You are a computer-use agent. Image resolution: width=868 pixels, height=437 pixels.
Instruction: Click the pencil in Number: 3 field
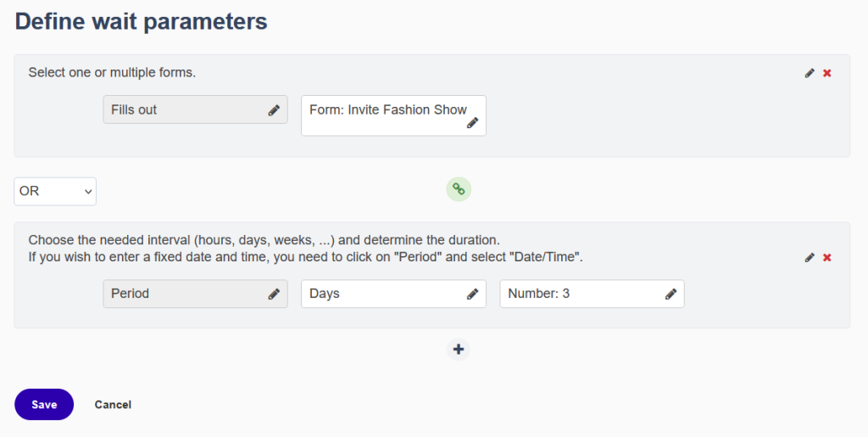(x=670, y=294)
